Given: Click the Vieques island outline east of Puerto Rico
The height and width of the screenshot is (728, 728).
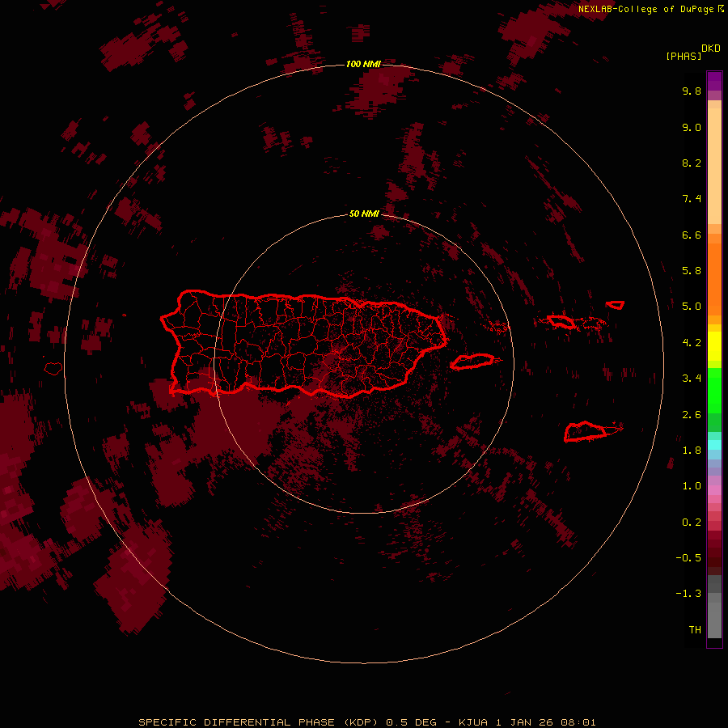Looking at the screenshot, I should (472, 362).
